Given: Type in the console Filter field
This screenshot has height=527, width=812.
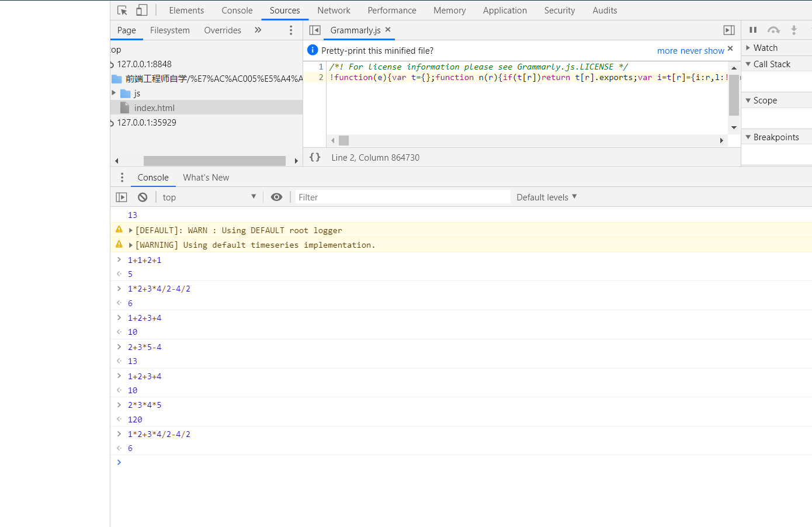Looking at the screenshot, I should tap(402, 197).
